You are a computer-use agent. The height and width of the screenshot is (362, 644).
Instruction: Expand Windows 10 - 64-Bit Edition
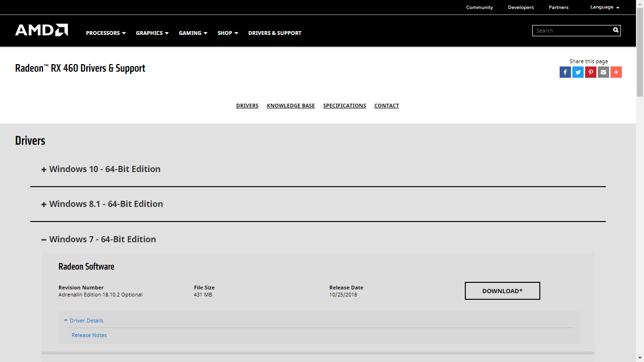[x=101, y=169]
